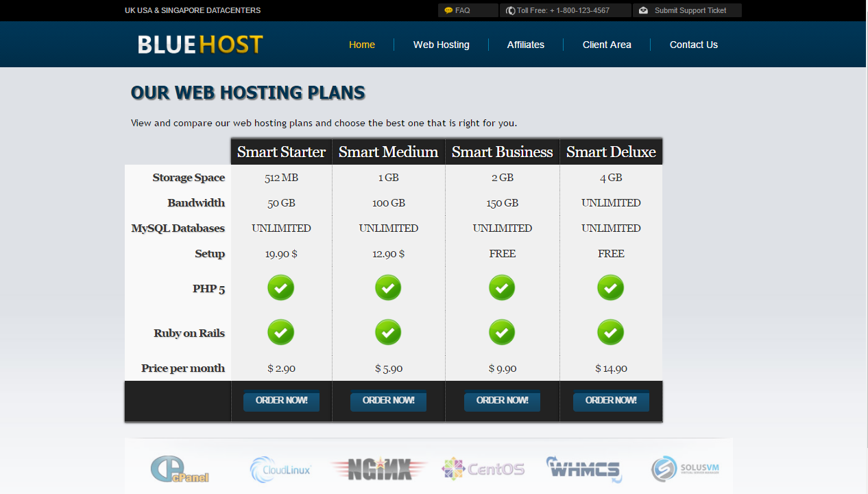Click the NGINX logo

(378, 469)
